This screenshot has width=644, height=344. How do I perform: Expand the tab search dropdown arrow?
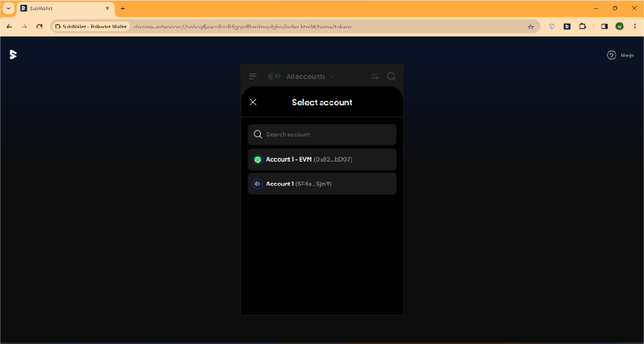pos(8,8)
